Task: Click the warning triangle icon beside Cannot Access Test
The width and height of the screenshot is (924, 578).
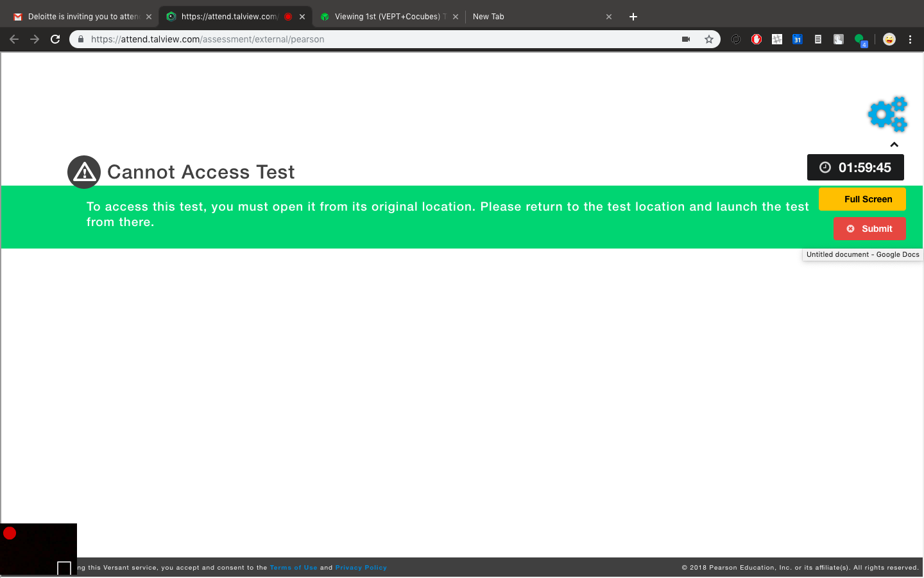Action: 84,172
